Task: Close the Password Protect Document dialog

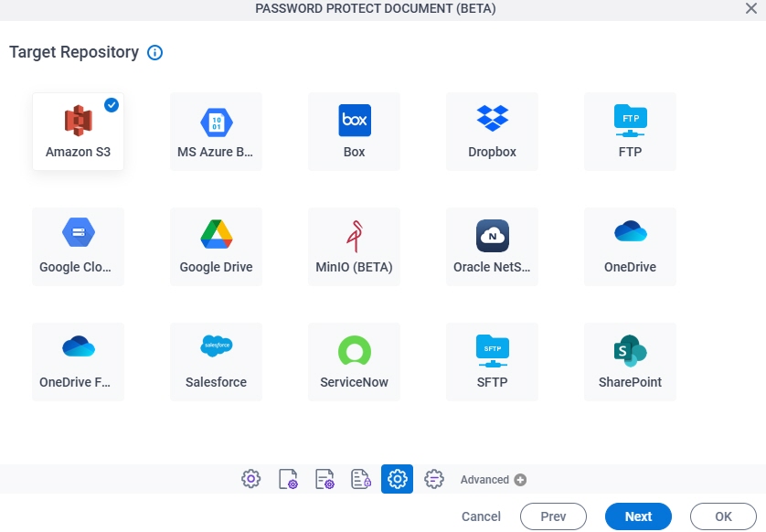Action: [751, 8]
